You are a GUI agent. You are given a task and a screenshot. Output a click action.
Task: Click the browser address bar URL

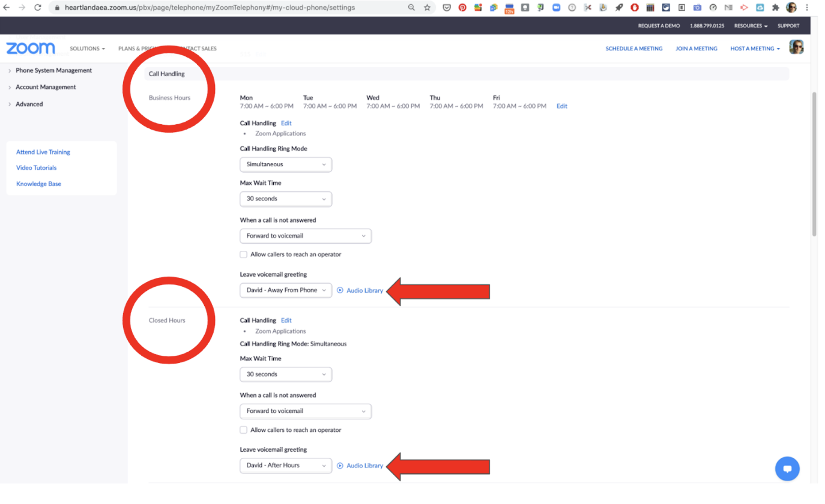(x=210, y=8)
